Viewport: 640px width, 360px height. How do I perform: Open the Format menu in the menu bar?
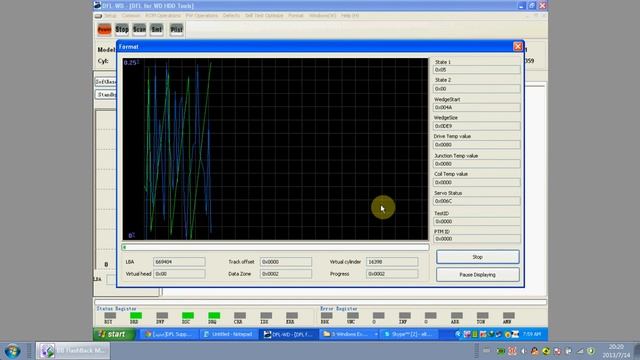tap(296, 16)
